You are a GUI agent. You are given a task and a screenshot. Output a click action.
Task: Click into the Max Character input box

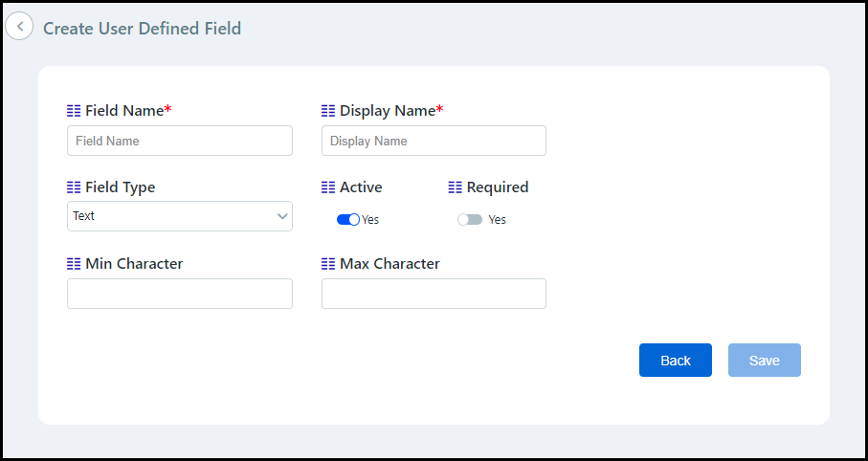coord(434,294)
